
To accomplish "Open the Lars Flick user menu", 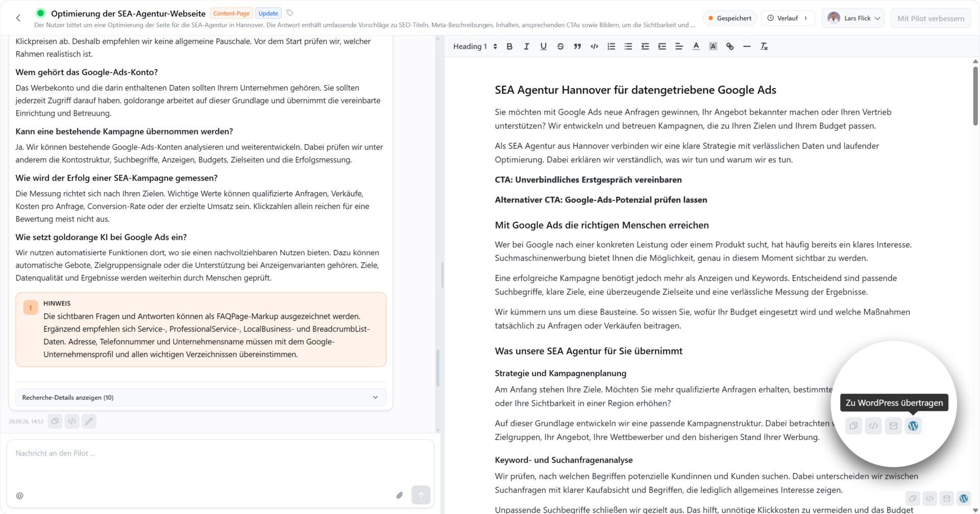I will click(x=853, y=18).
